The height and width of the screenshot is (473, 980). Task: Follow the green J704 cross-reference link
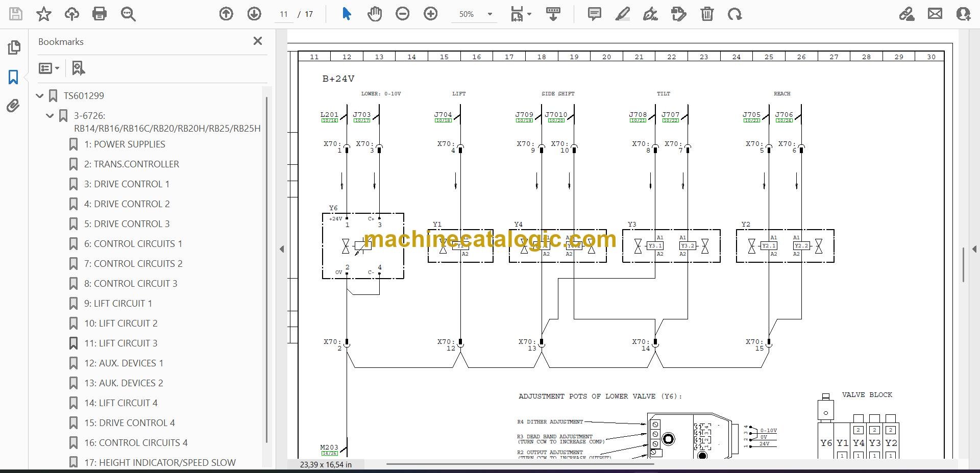443,120
